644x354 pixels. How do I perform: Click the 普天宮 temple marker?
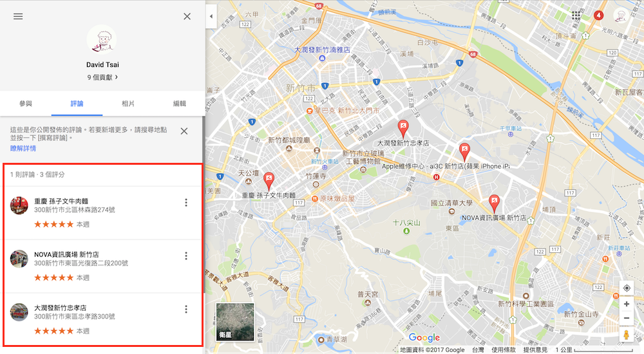point(368,303)
